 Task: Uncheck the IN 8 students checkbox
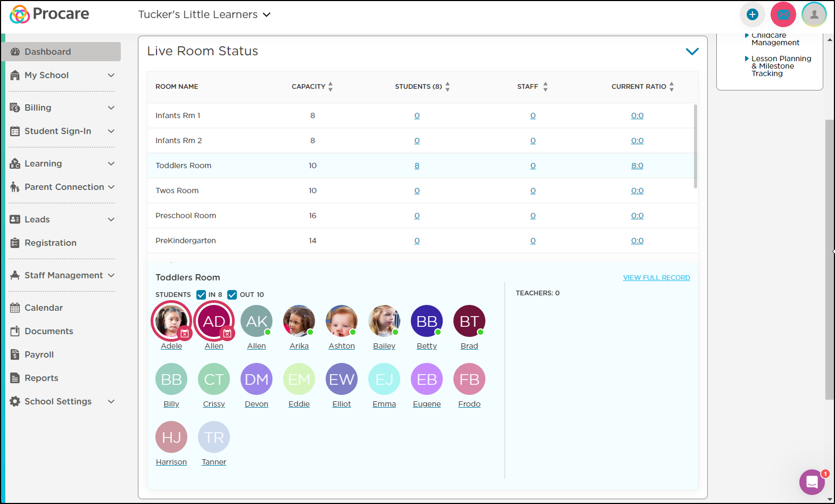[201, 294]
